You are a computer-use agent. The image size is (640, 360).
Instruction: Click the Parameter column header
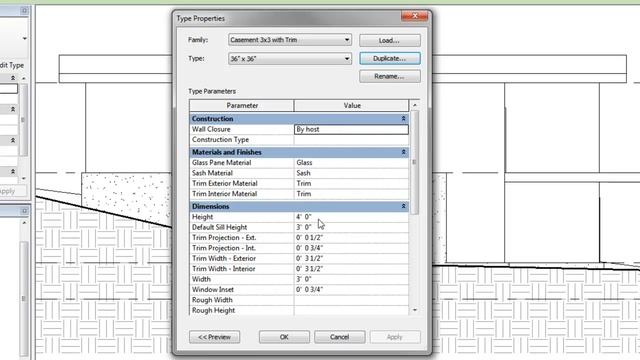(242, 106)
